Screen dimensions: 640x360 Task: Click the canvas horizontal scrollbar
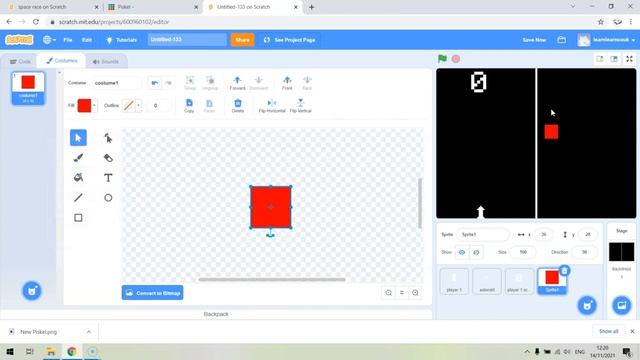pos(272,280)
